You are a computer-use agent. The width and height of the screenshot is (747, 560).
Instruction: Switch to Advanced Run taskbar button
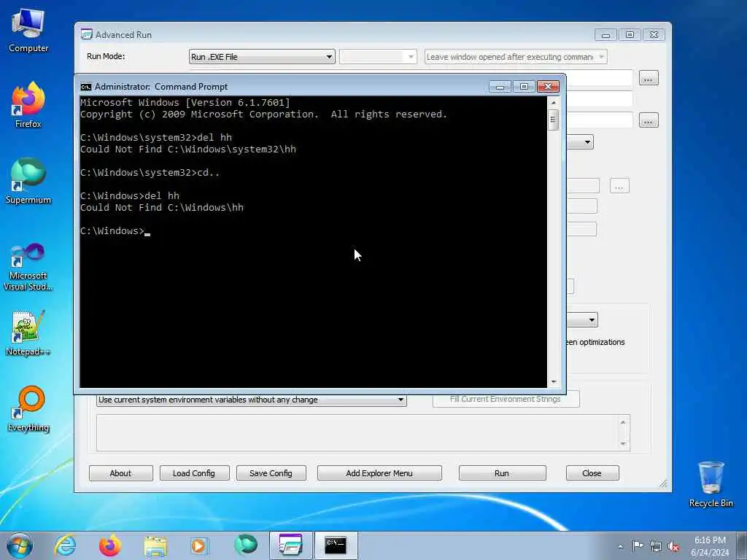(290, 545)
